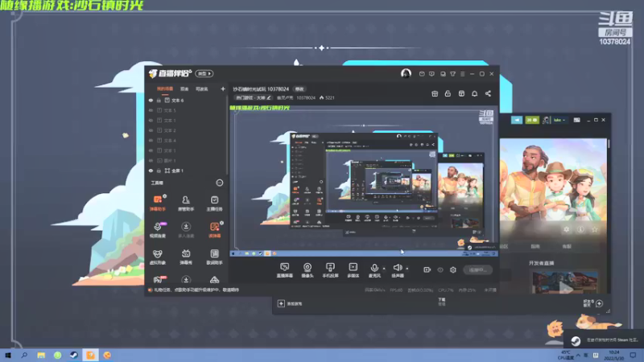Click the padlock icon above preview

[x=448, y=93]
